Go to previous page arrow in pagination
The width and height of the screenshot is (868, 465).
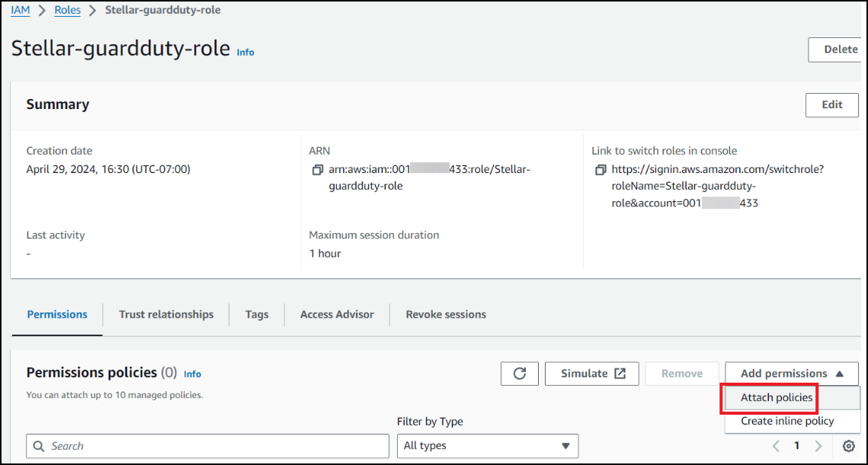[x=776, y=446]
